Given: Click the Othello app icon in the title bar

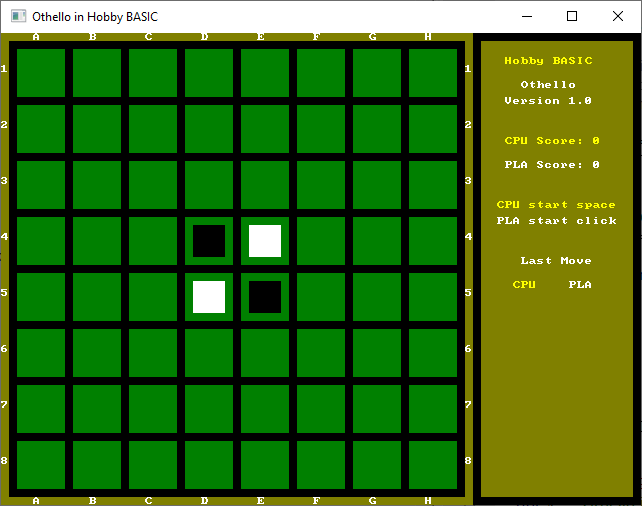Looking at the screenshot, I should [18, 16].
